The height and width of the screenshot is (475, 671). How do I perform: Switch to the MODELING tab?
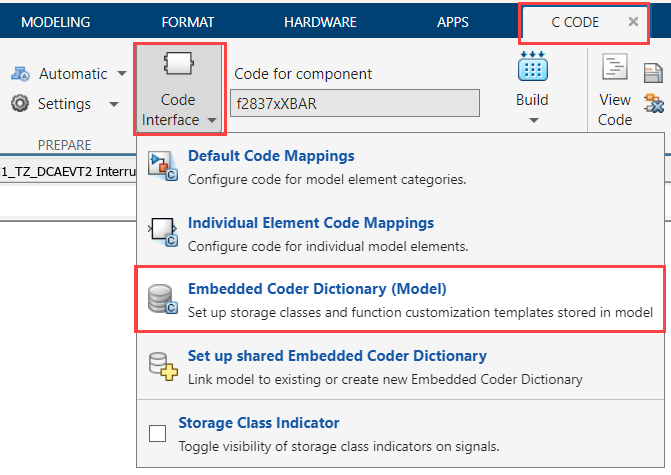coord(55,22)
